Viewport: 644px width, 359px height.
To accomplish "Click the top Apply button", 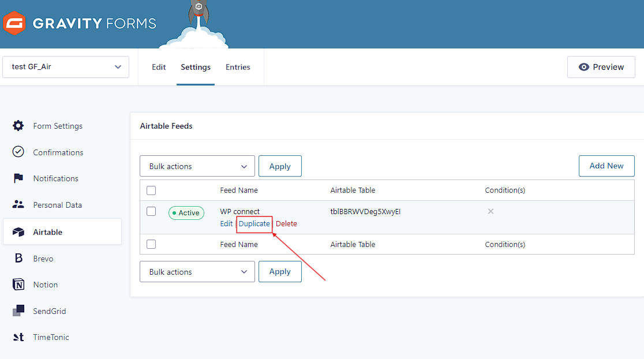I will (280, 166).
